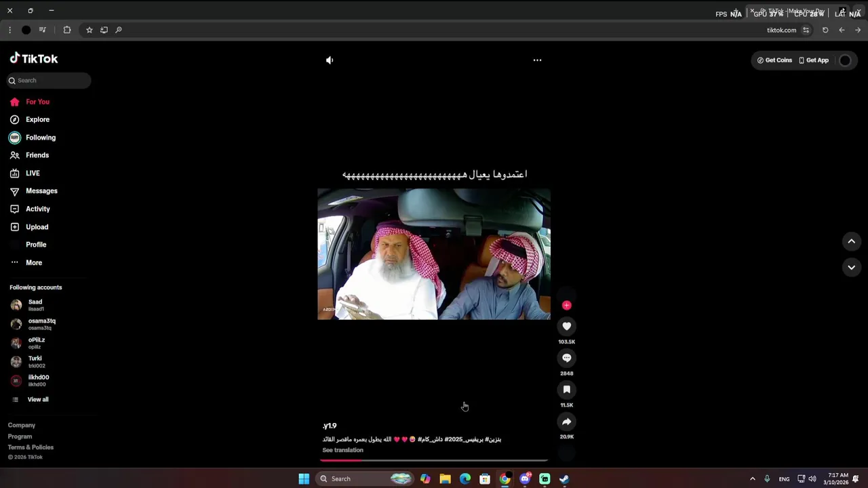Show hidden tray icons with the chevron
This screenshot has height=488, width=868.
752,479
